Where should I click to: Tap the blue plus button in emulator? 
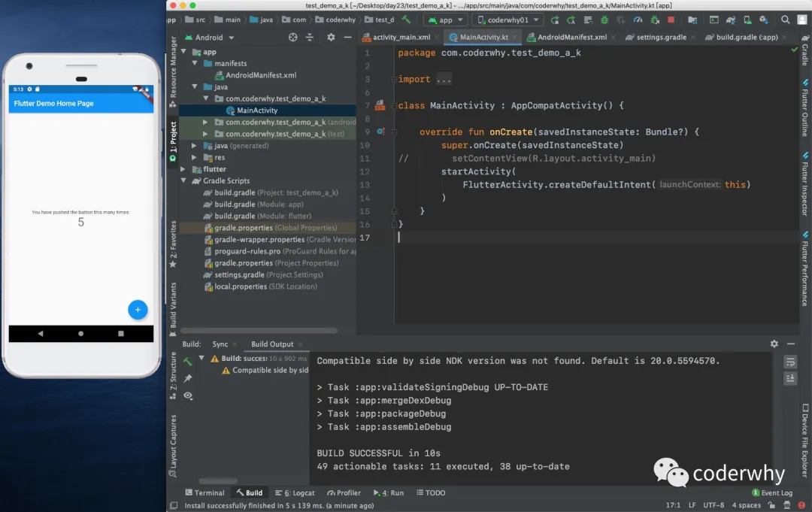(138, 310)
